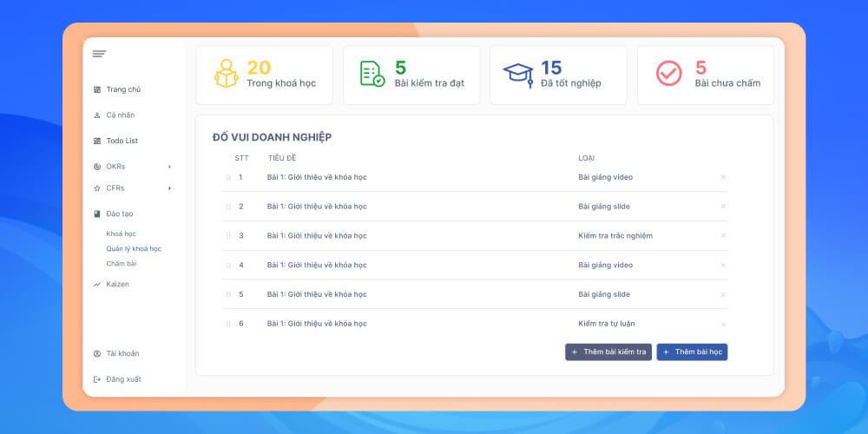Click the Todo List sidebar icon
Screen dimensions: 868x434
(97, 141)
